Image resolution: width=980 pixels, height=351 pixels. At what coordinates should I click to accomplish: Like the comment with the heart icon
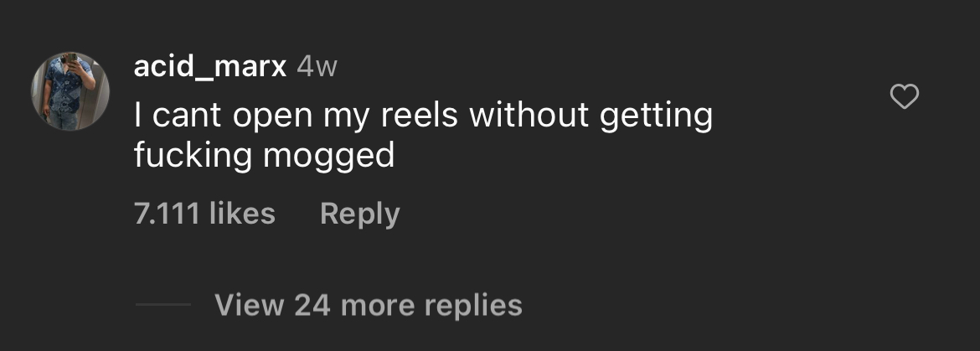coord(904,97)
